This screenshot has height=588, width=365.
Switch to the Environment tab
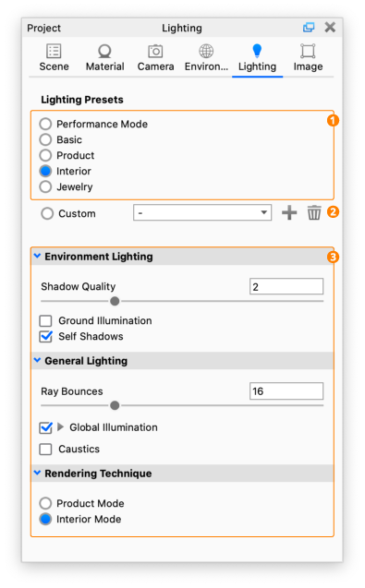(x=206, y=57)
